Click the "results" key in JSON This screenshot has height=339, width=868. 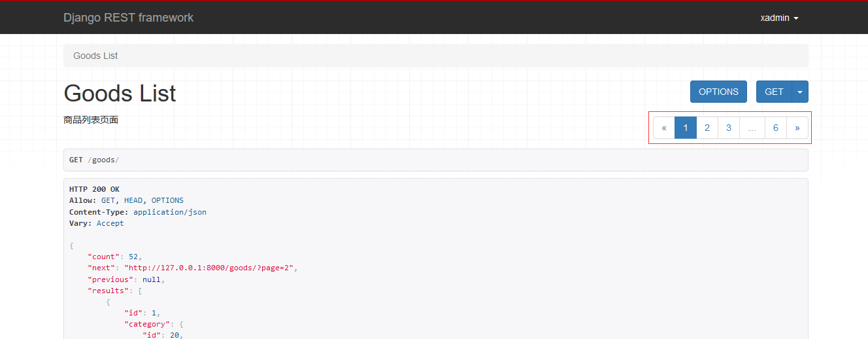(x=108, y=291)
